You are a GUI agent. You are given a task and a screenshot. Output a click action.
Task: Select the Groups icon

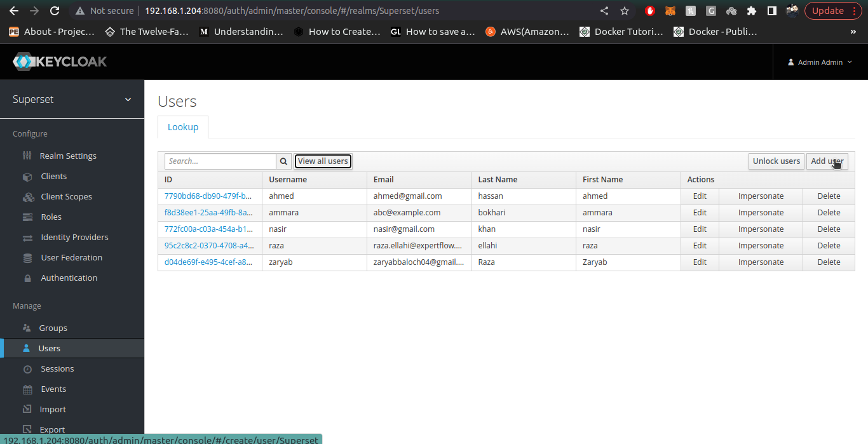[27, 328]
